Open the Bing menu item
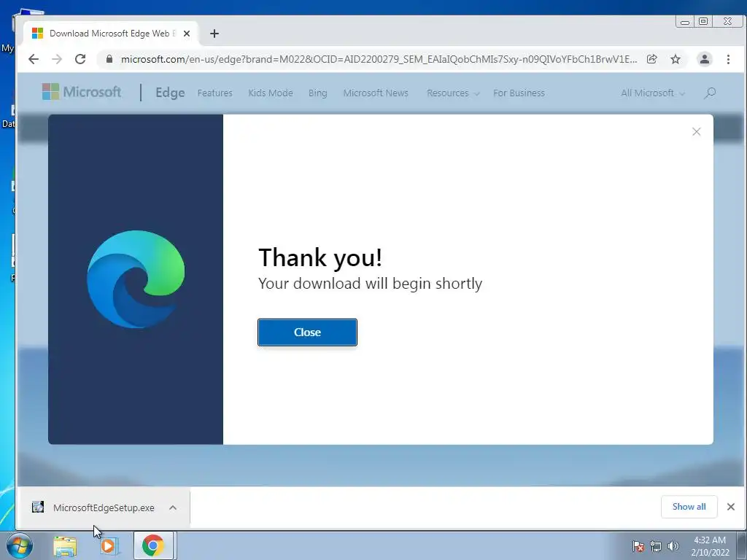Image resolution: width=747 pixels, height=560 pixels. (x=318, y=93)
